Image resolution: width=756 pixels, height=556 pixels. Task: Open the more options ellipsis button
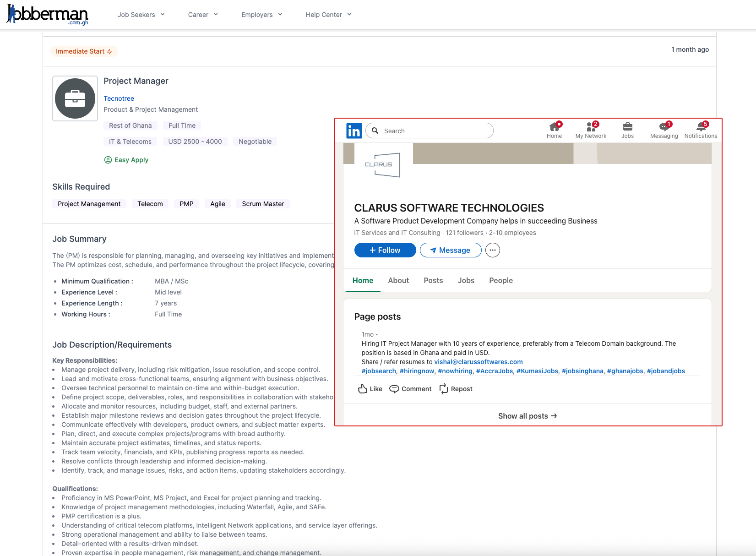(x=493, y=250)
